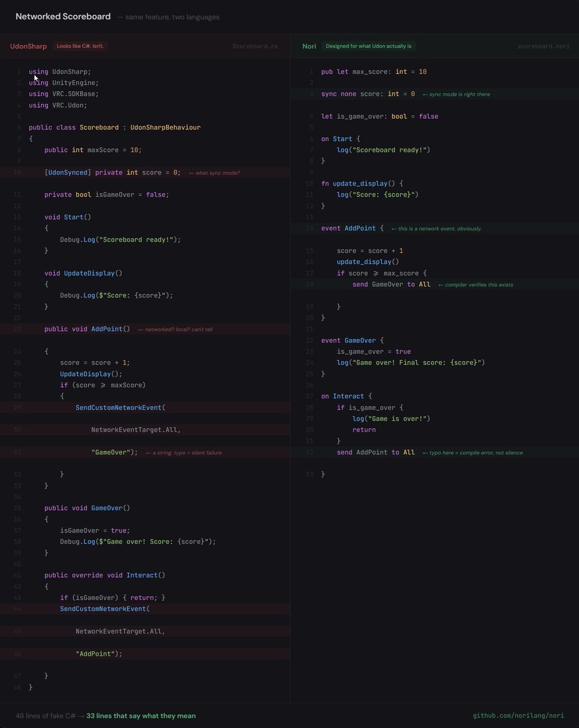This screenshot has width=579, height=728.
Task: Click 'score = score + 1' in Nori
Action: 370,251
